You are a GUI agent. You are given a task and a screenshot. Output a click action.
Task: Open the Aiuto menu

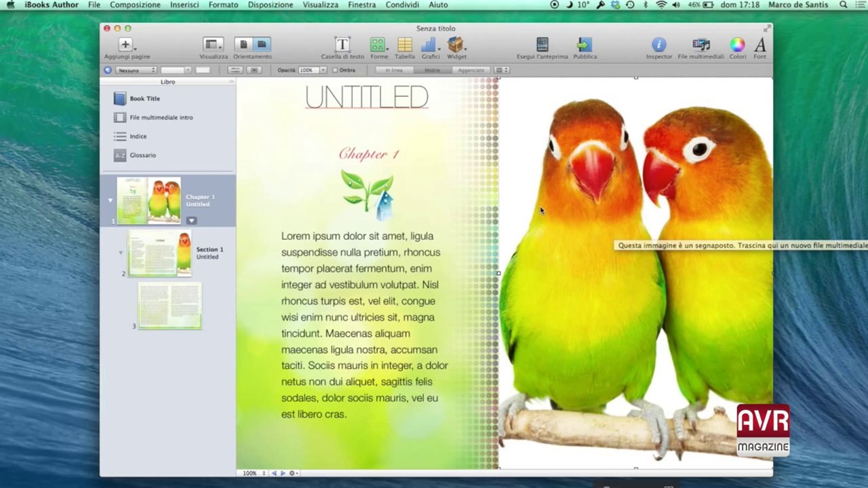click(x=438, y=5)
